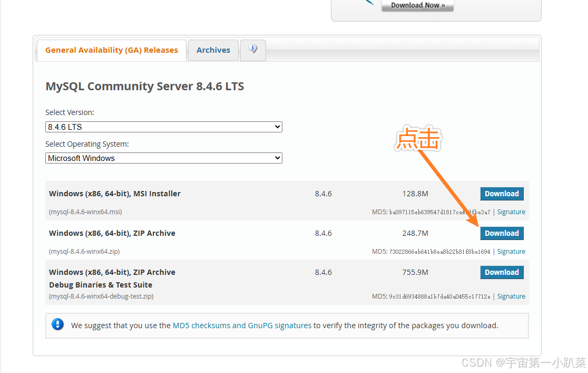Click filename (mysql-8.4.6-winx64-debug-test.zip)

[101, 297]
